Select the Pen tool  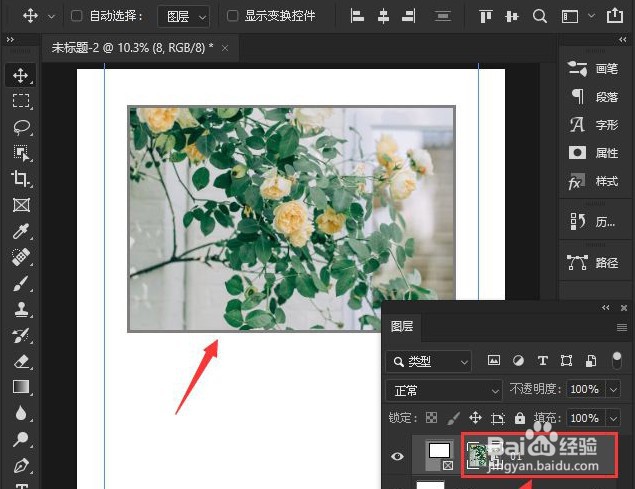coord(21,466)
